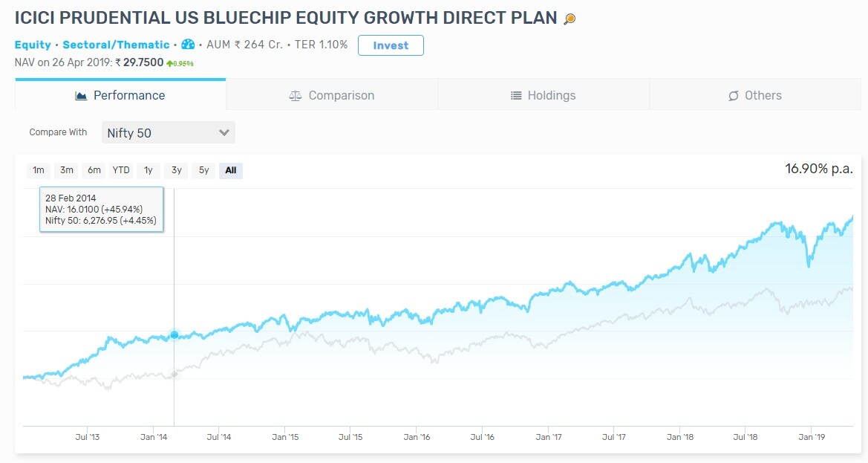Screen dimensions: 868x463
Task: Open the Holdings tab
Action: (543, 96)
